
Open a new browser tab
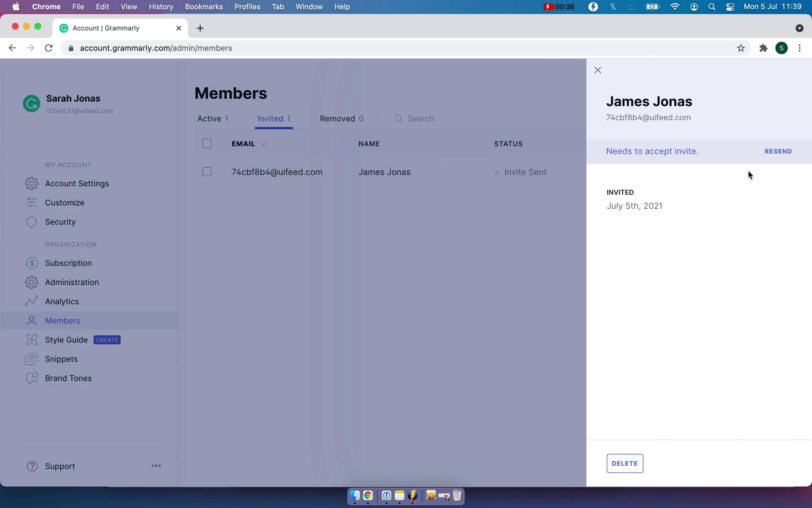[200, 28]
